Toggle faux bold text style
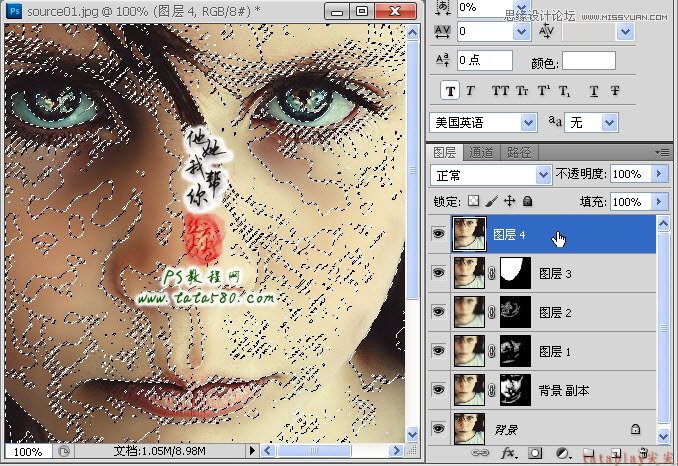The width and height of the screenshot is (678, 466). [451, 91]
